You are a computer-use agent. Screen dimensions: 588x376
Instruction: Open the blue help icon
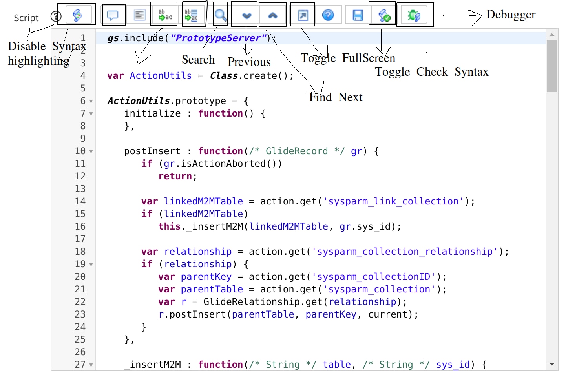[329, 15]
